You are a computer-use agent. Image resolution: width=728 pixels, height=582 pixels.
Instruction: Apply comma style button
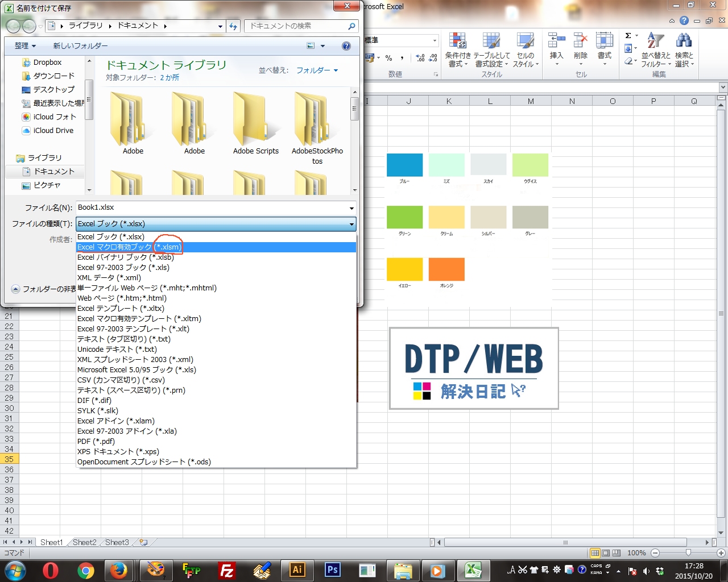coord(402,58)
